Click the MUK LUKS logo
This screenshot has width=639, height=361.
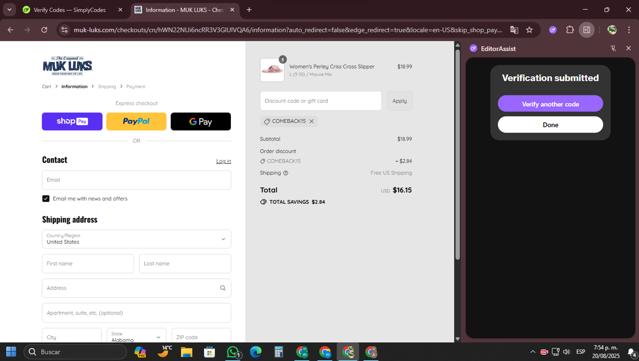click(x=67, y=66)
